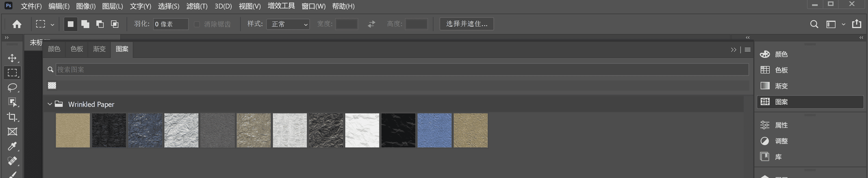
Task: Select the Lasso tool
Action: [12, 88]
